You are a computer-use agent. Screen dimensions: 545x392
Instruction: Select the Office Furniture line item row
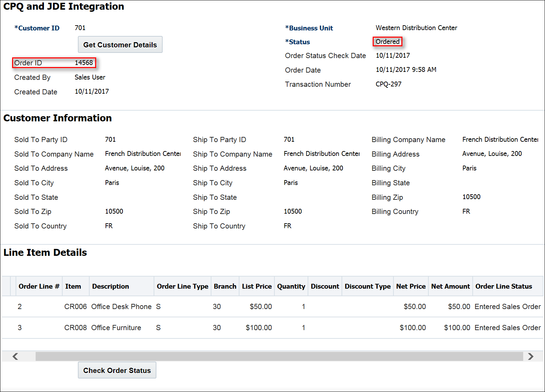[116, 328]
